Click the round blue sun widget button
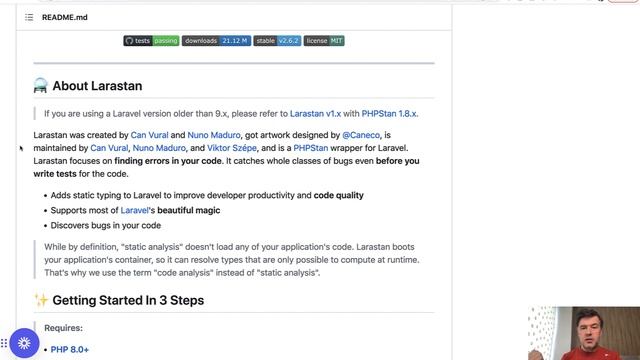The image size is (640, 360). [x=24, y=343]
